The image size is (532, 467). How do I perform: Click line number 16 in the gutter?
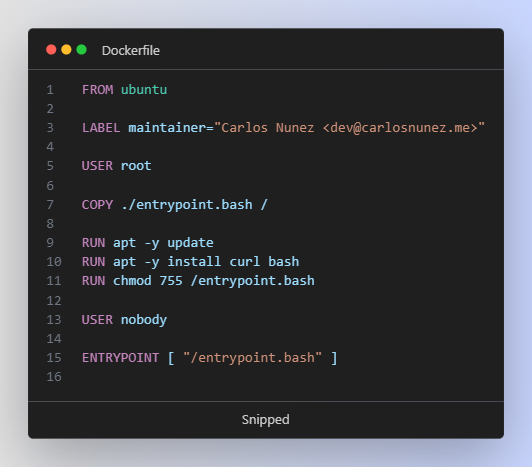point(54,377)
